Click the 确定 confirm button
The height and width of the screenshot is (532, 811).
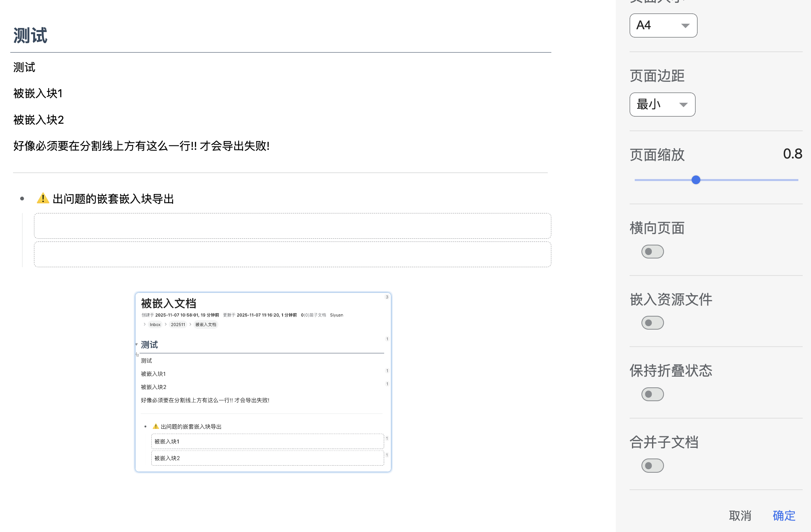pos(784,515)
